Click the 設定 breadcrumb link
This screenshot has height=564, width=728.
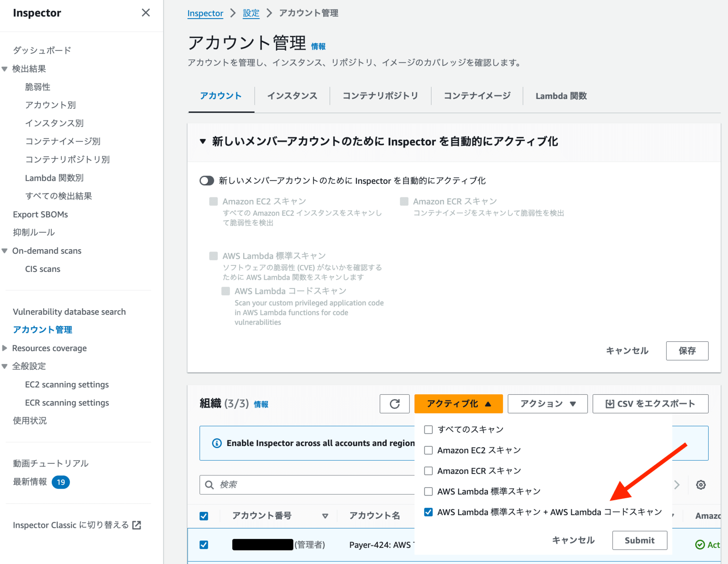click(x=251, y=13)
